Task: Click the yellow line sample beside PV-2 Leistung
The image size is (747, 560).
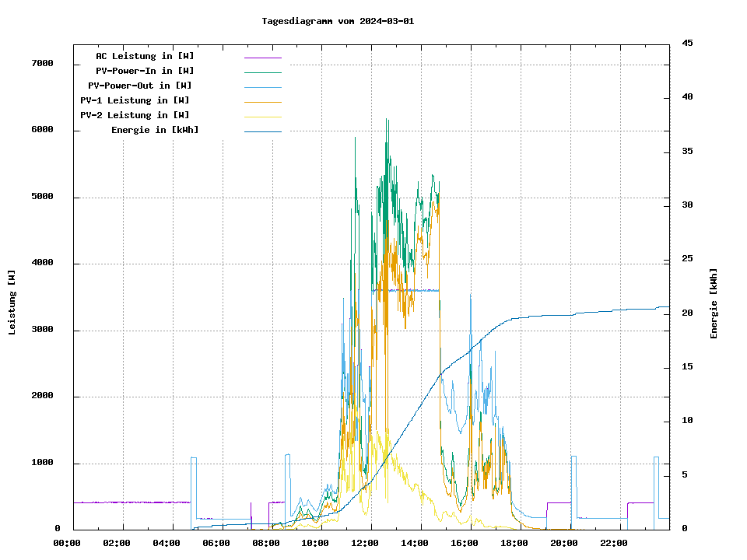Action: point(262,117)
